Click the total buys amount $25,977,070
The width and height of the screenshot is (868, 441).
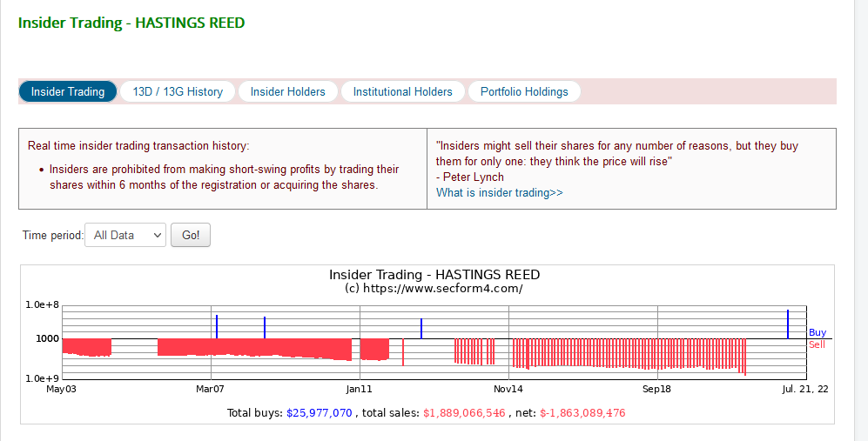[320, 413]
